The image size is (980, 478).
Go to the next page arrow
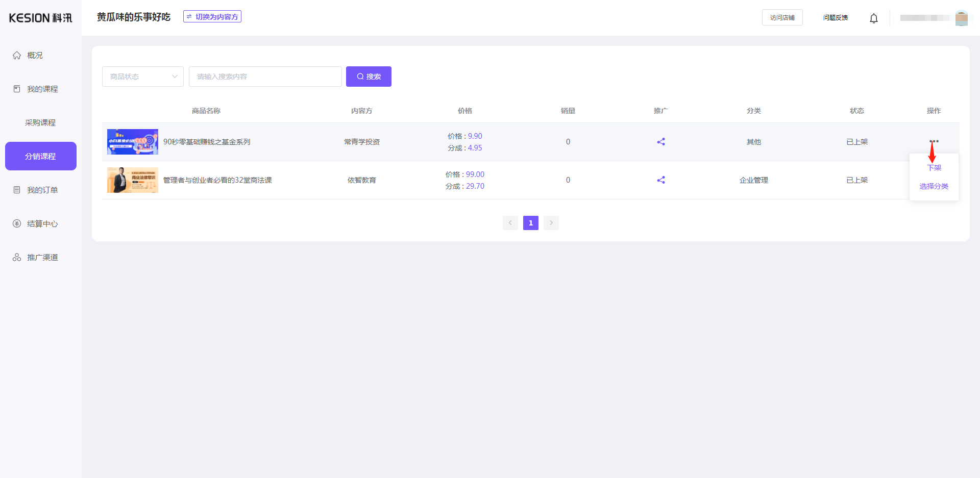[x=551, y=223]
